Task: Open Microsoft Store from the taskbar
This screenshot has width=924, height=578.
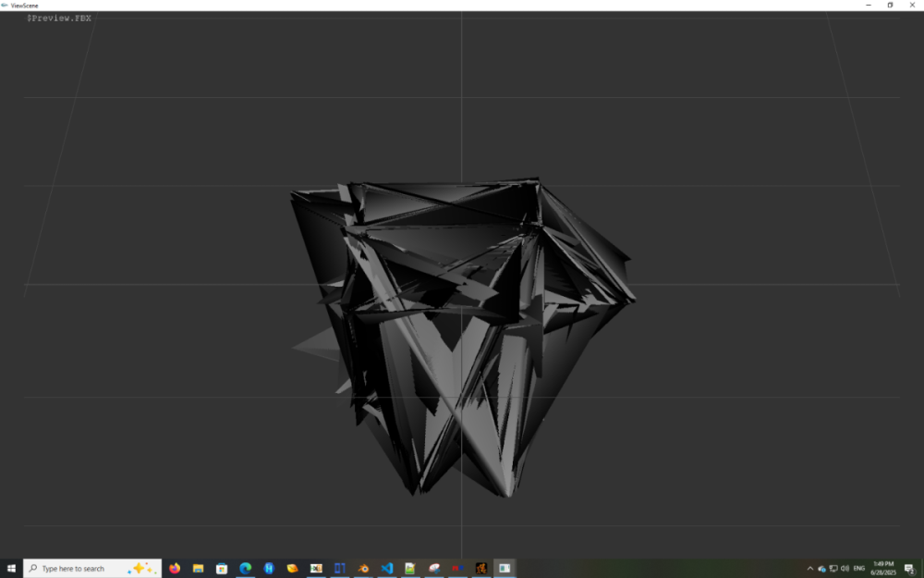Action: (x=222, y=568)
